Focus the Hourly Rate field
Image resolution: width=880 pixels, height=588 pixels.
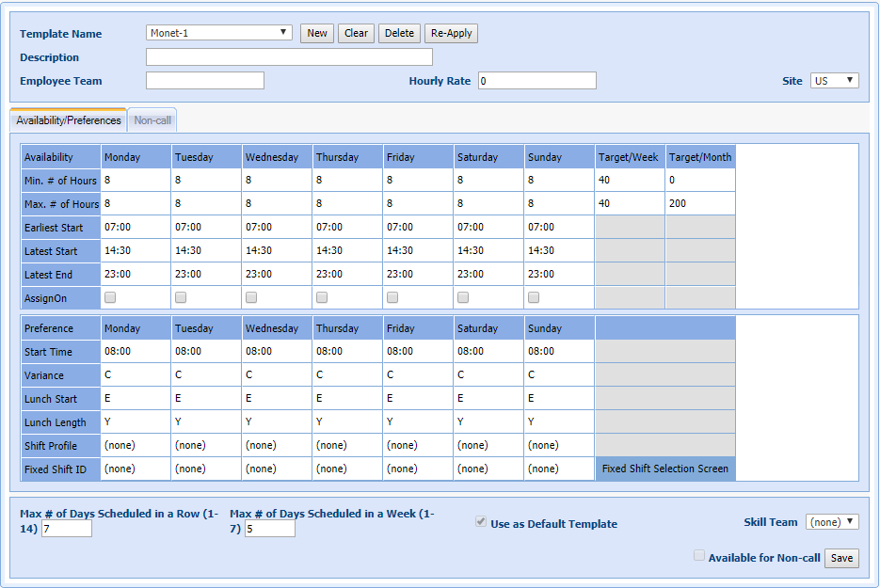(x=536, y=81)
